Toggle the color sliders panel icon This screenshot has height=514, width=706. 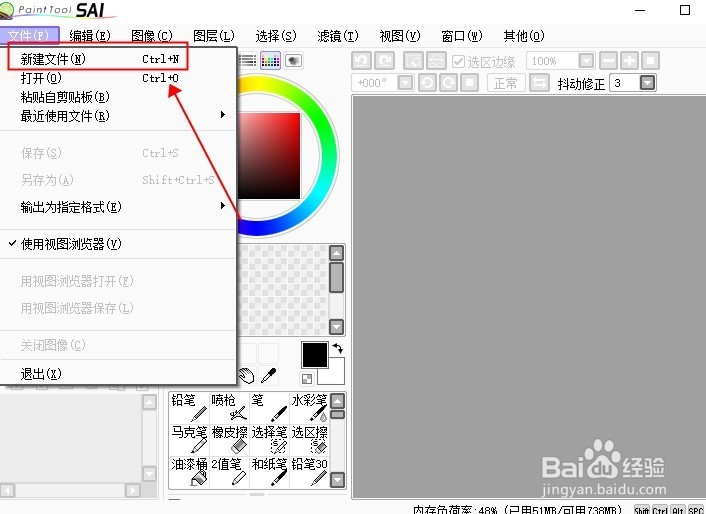(247, 60)
